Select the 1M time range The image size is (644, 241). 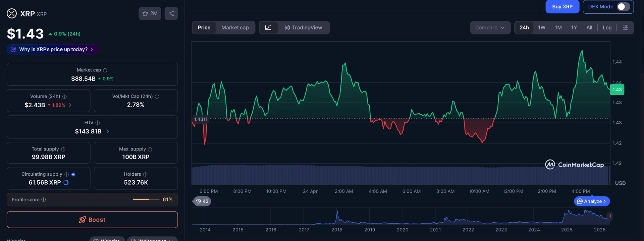558,27
